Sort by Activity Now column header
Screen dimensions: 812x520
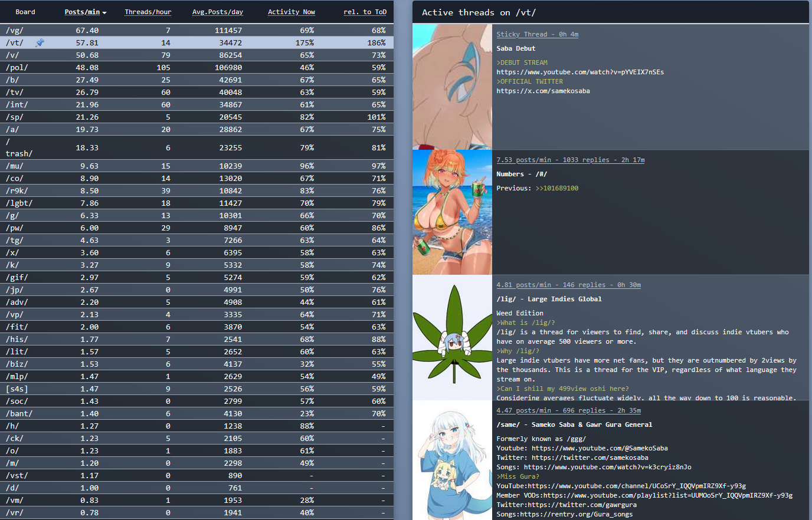pyautogui.click(x=291, y=12)
